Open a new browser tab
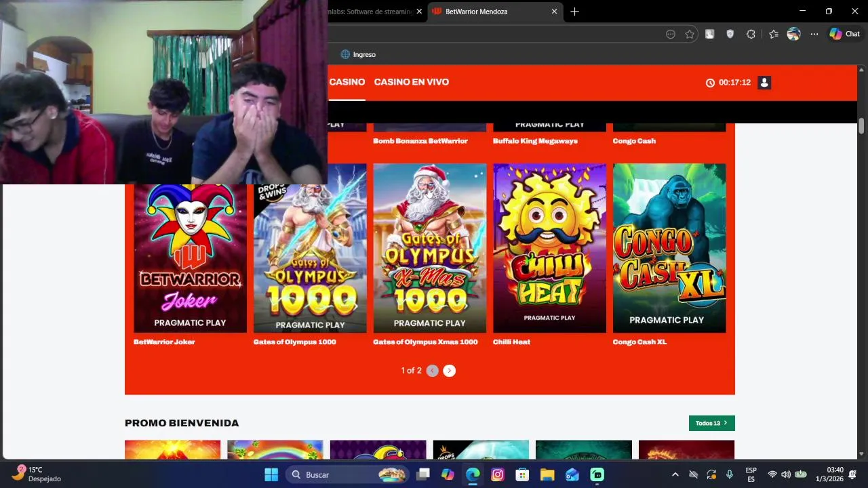Screen dimensions: 868x488 574,12
